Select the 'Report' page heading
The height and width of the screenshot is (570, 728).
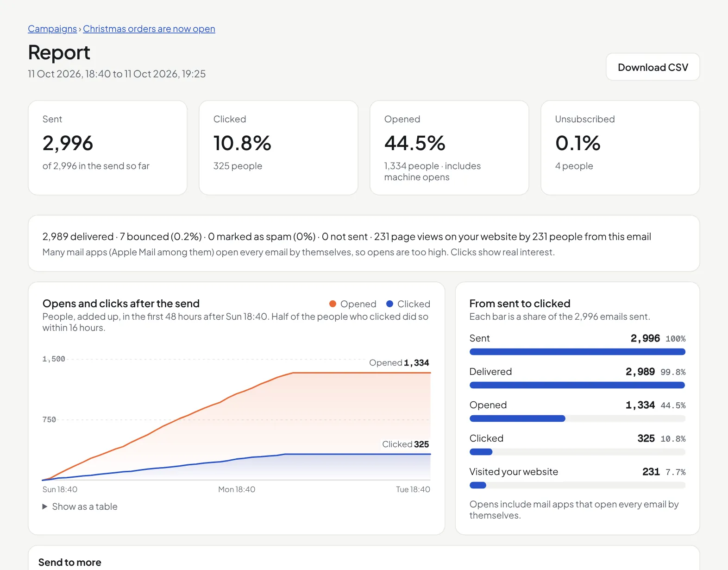point(59,52)
